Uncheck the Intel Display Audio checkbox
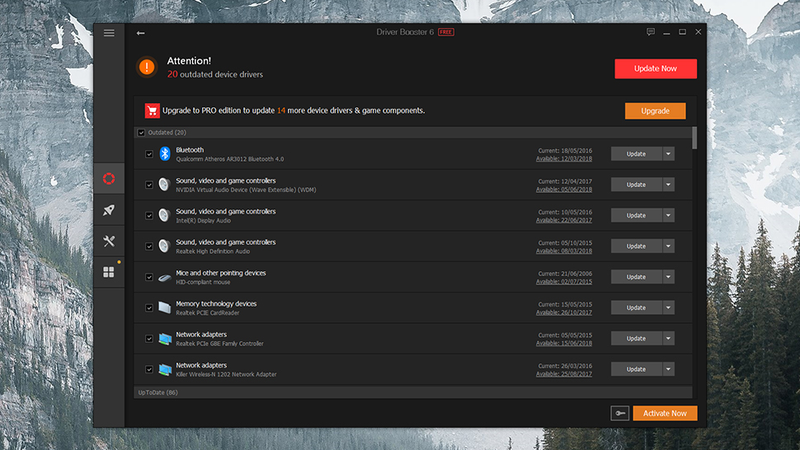The image size is (800, 450). (x=149, y=215)
